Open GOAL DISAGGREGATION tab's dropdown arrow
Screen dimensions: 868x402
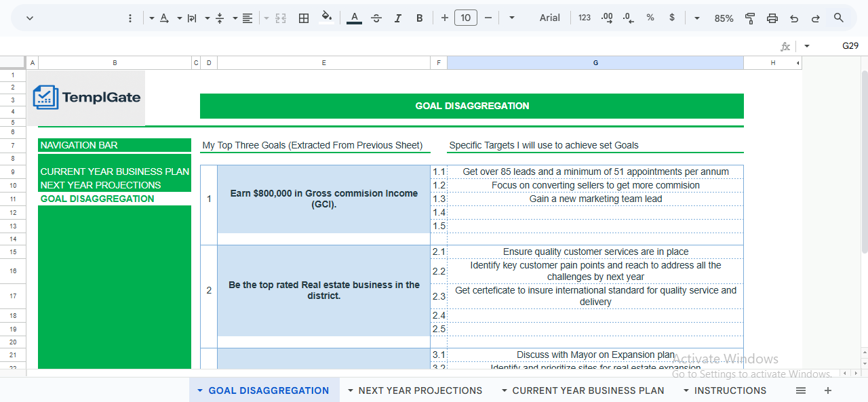point(200,390)
